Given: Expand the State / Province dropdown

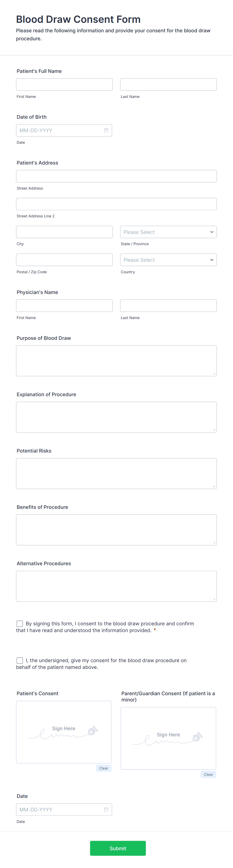Looking at the screenshot, I should (168, 232).
